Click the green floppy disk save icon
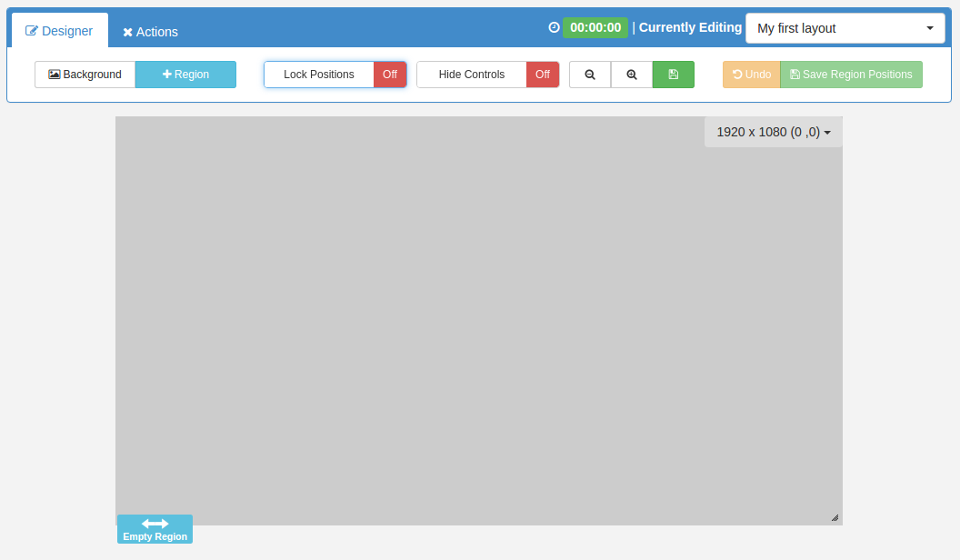 click(674, 75)
